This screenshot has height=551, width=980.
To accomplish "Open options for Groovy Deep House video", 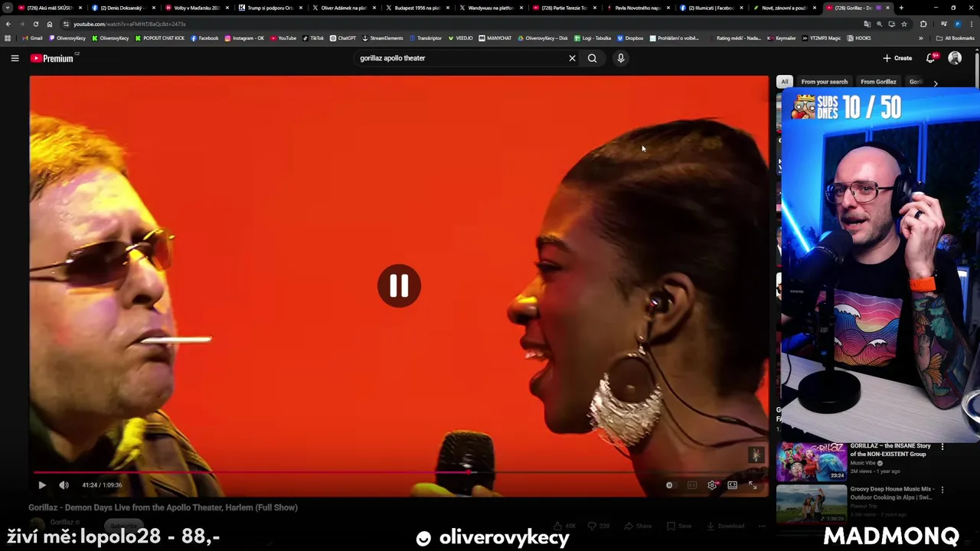I will tap(942, 490).
